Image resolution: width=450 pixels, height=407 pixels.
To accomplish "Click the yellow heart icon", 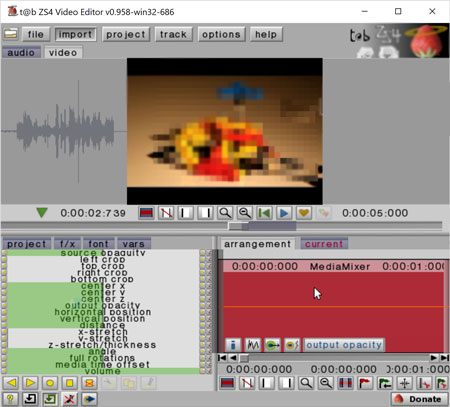I will tap(304, 213).
